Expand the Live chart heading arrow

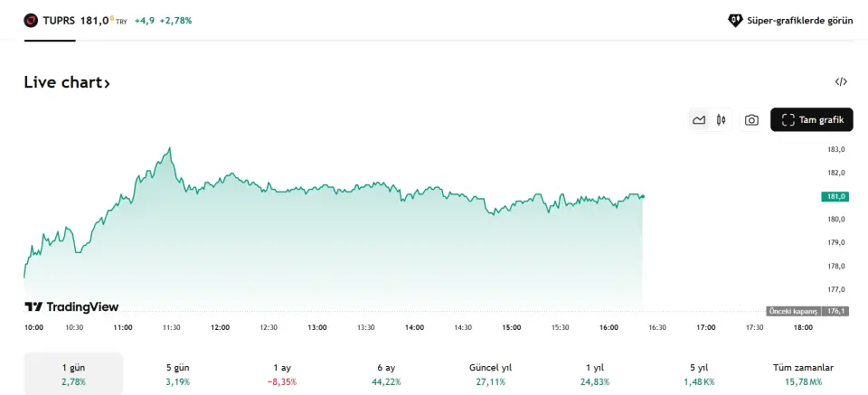pyautogui.click(x=107, y=83)
